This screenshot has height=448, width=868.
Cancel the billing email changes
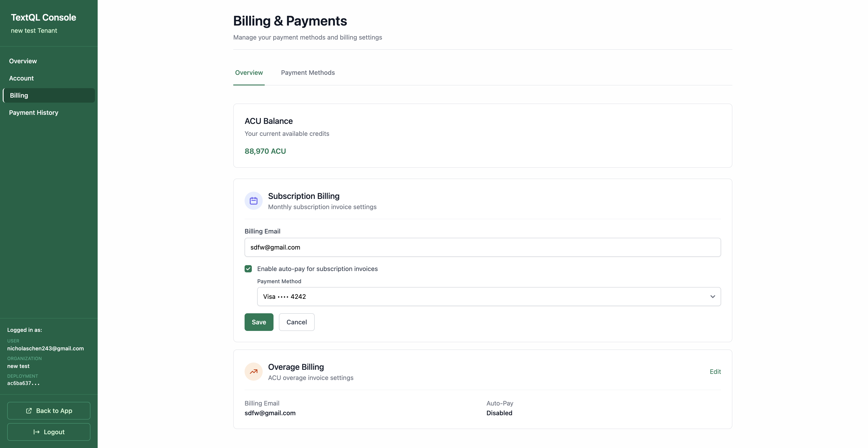(296, 322)
